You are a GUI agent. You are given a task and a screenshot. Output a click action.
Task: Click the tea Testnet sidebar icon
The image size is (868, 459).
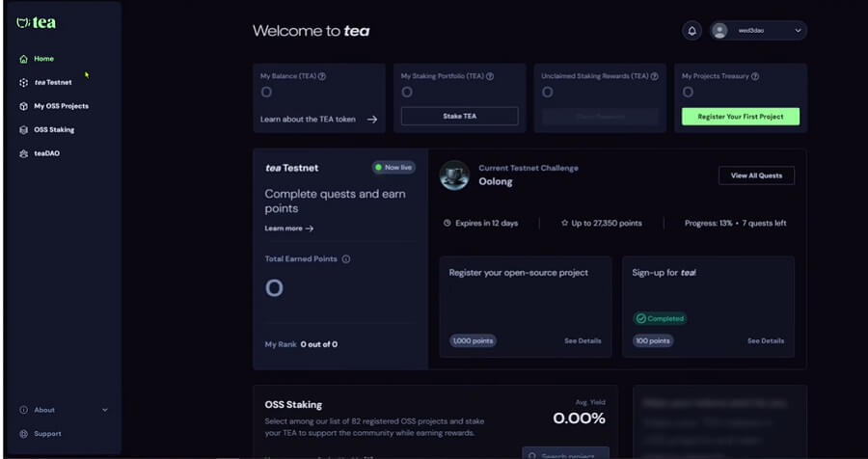pos(23,83)
